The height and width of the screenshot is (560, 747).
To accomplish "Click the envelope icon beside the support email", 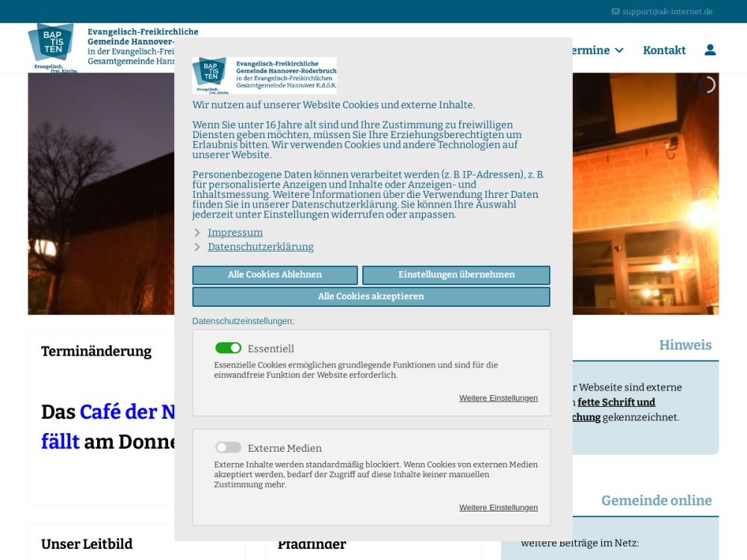I will pos(616,12).
